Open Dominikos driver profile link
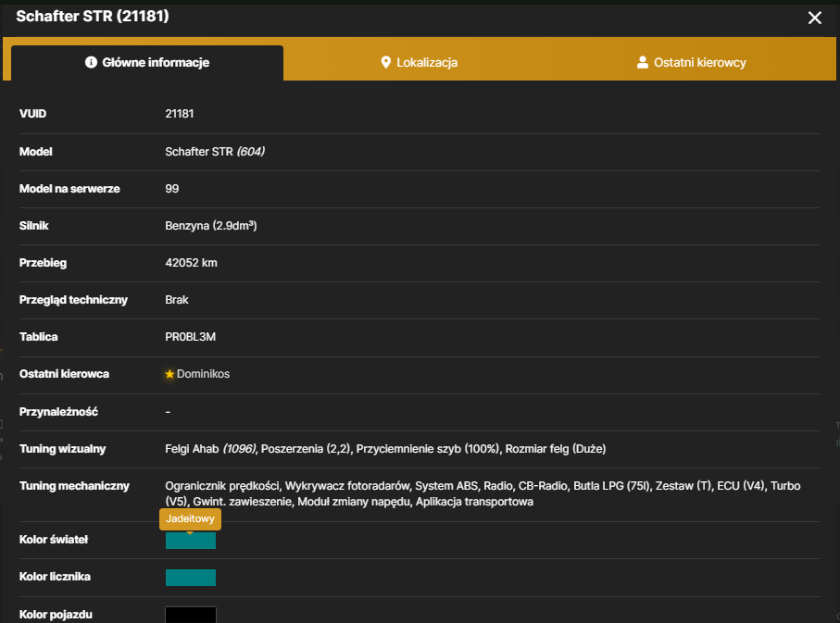This screenshot has width=840, height=623. click(x=203, y=374)
